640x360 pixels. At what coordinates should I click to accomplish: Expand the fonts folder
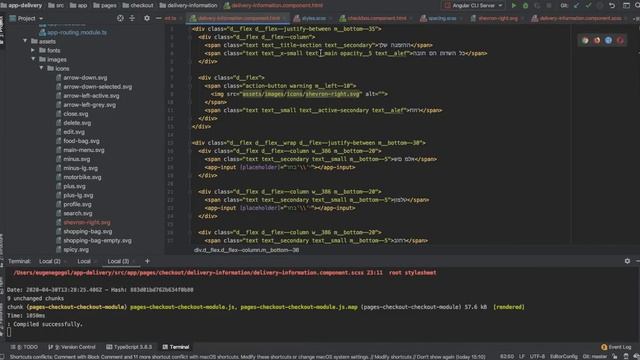point(33,50)
